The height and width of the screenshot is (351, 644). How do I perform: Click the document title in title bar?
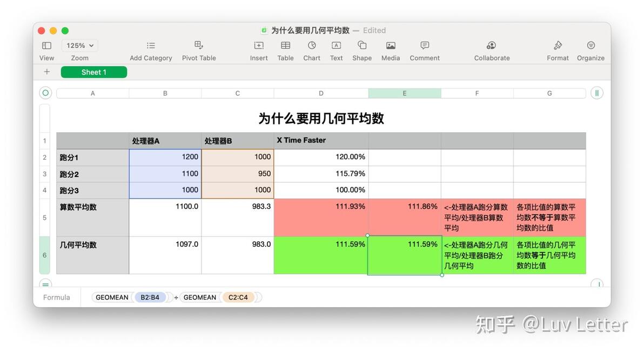click(310, 30)
